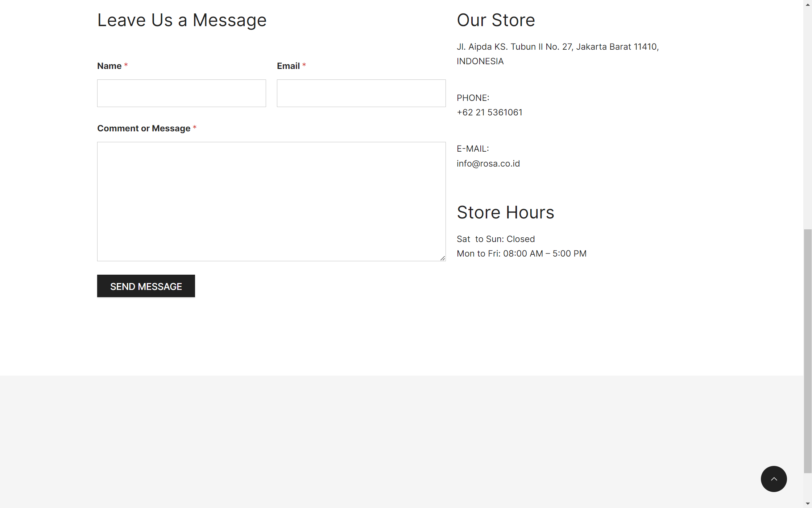Click the Sat to Sun: Closed line
This screenshot has height=508, width=812.
(x=496, y=239)
